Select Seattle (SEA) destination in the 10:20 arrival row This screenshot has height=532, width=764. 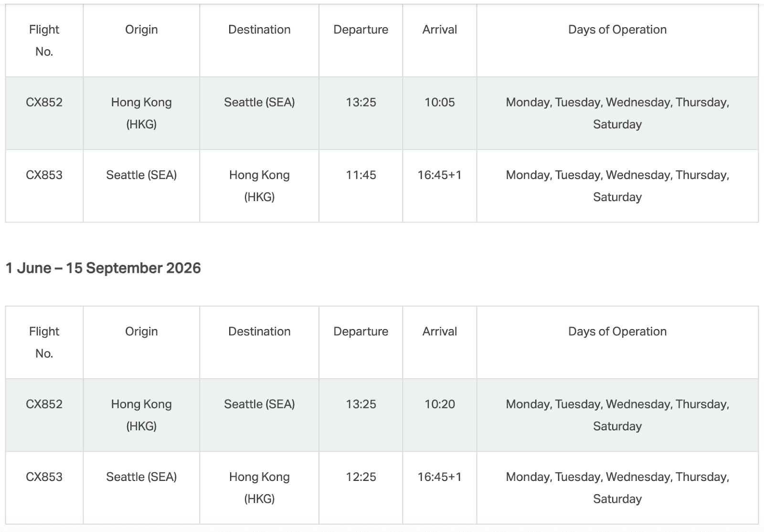click(x=259, y=404)
